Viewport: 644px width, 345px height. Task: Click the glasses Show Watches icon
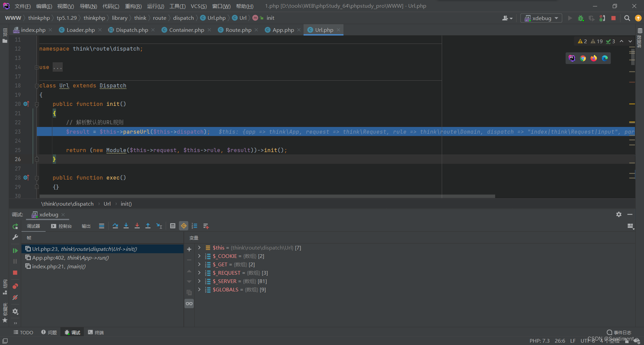coord(189,304)
